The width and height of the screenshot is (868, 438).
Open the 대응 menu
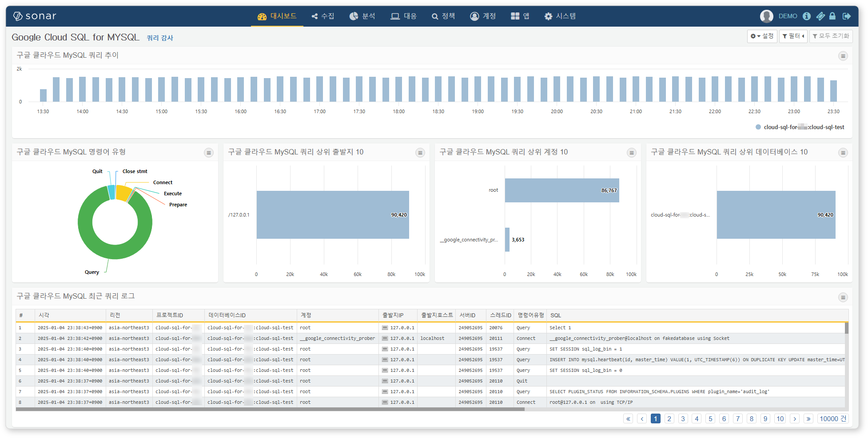point(404,16)
